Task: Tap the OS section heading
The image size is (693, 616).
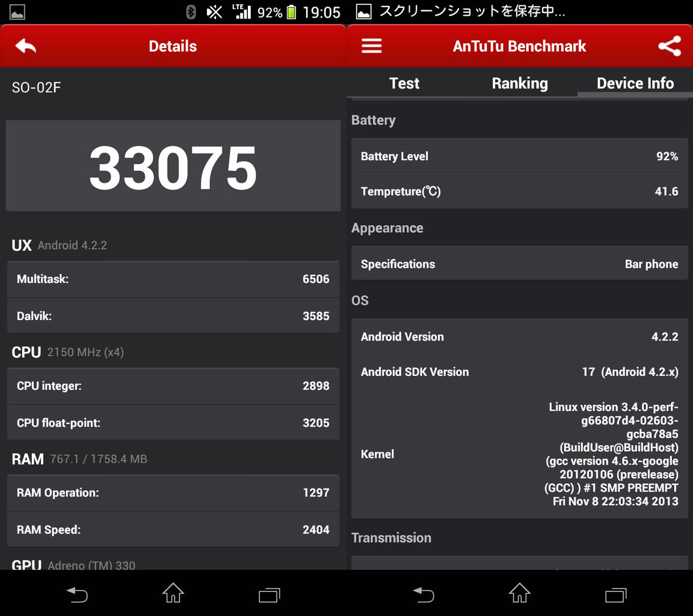Action: [360, 301]
